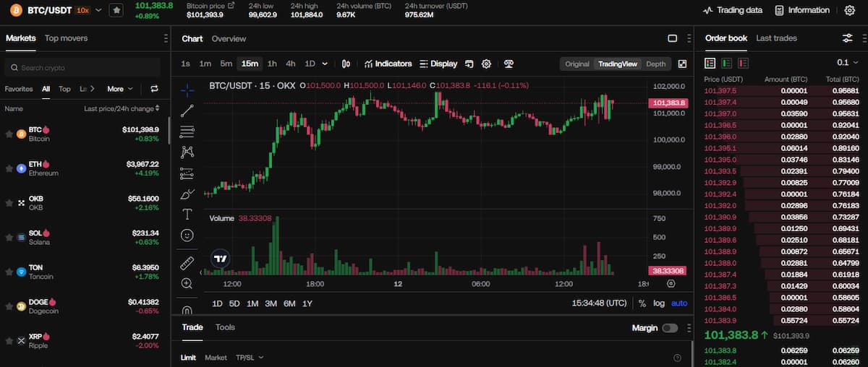868x367 pixels.
Task: Open the TP/SL order type dropdown
Action: coord(250,358)
